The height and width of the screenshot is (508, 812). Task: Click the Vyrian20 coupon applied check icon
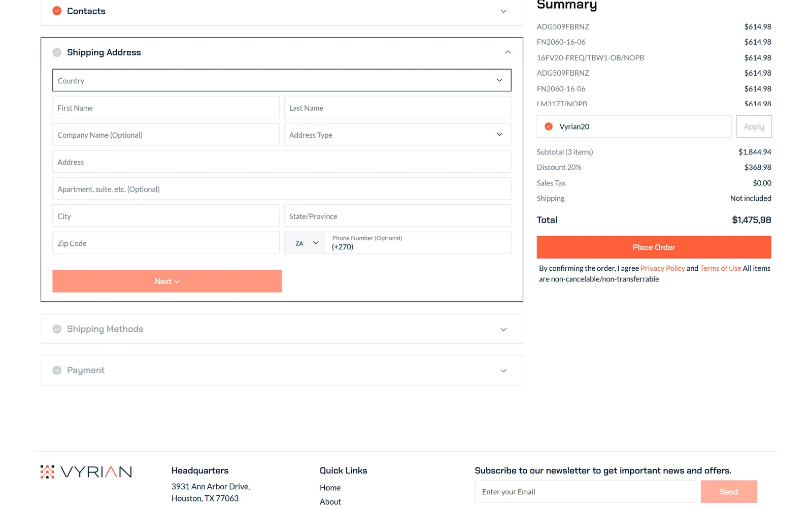(x=549, y=126)
